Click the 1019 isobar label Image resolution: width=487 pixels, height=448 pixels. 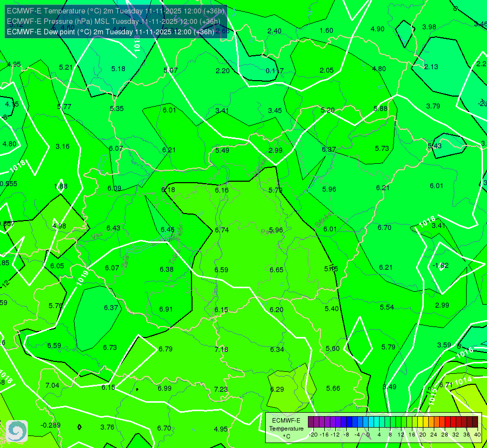click(82, 277)
